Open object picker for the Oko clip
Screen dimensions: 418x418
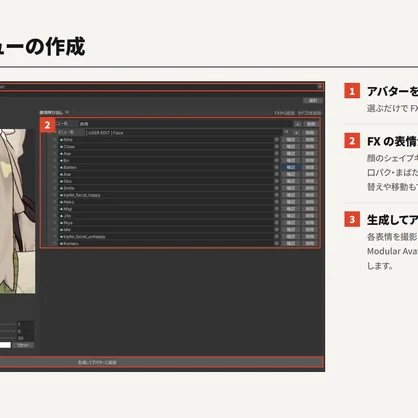click(x=276, y=181)
